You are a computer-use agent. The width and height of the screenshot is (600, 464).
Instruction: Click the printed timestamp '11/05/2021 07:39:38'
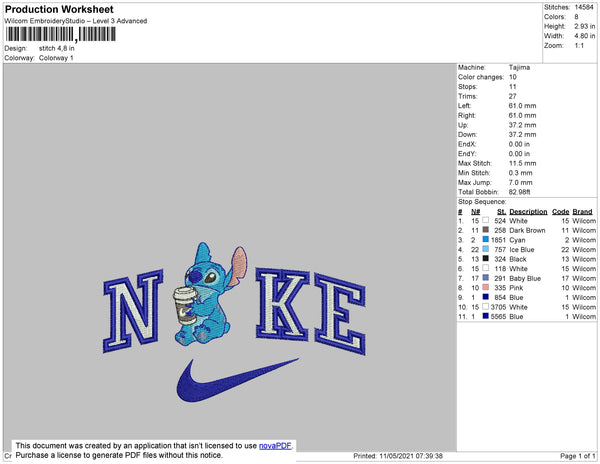(x=411, y=456)
